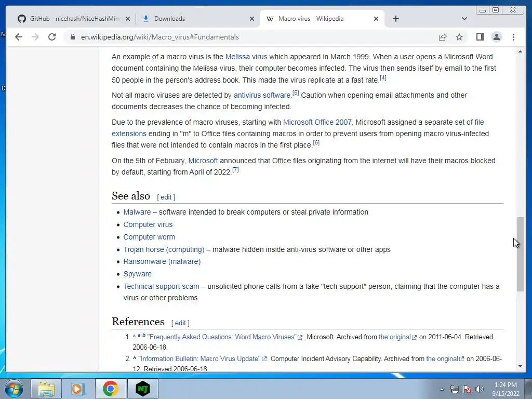532x399 pixels.
Task: Jump back via reference 1 backlink b
Action: point(144,335)
